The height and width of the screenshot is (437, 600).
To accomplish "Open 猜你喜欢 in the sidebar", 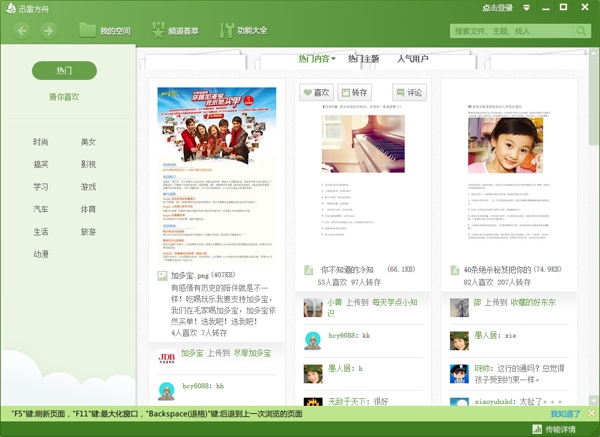I will pyautogui.click(x=64, y=97).
